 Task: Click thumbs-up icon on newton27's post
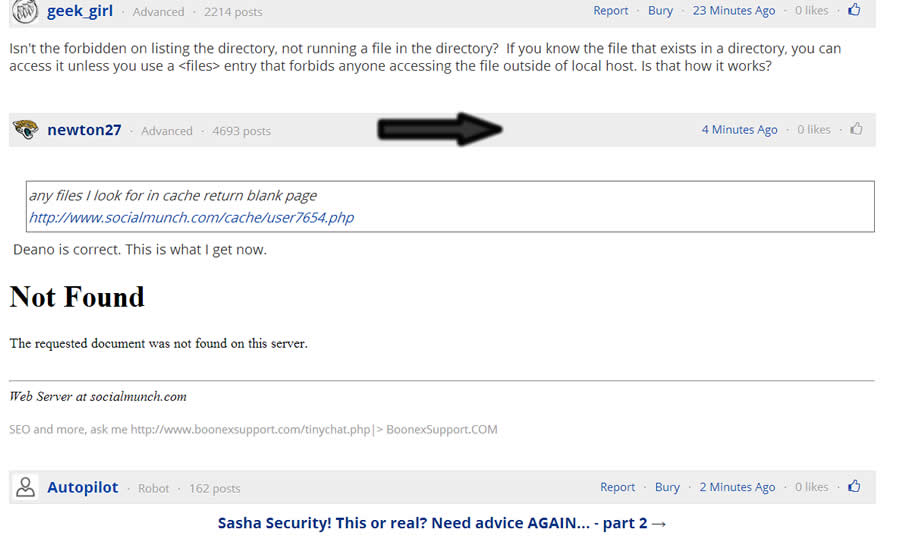(x=856, y=129)
